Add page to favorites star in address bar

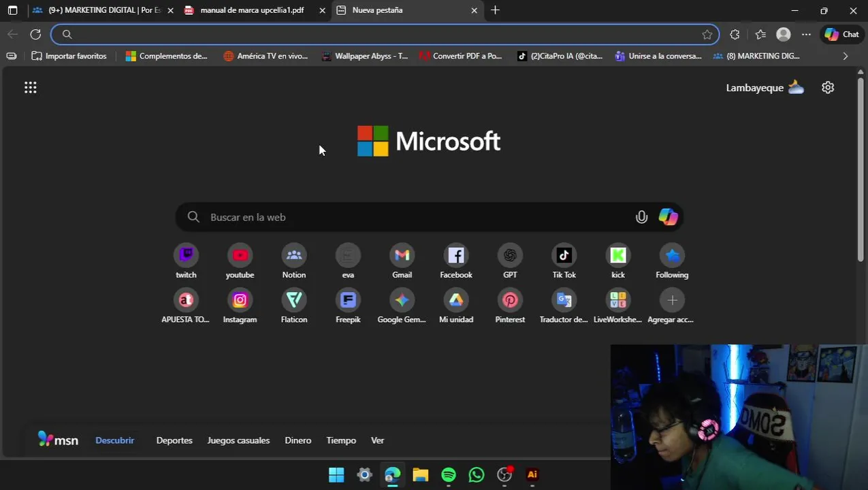707,34
